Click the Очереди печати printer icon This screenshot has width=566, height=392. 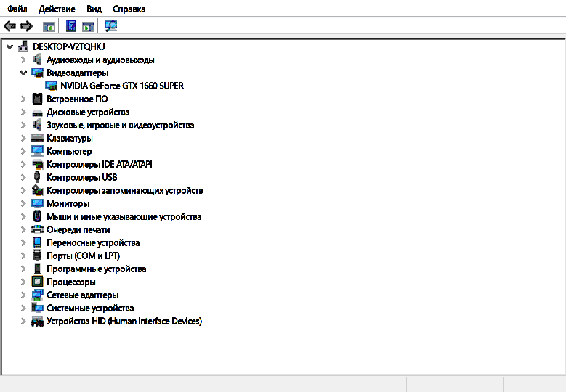pos(37,229)
